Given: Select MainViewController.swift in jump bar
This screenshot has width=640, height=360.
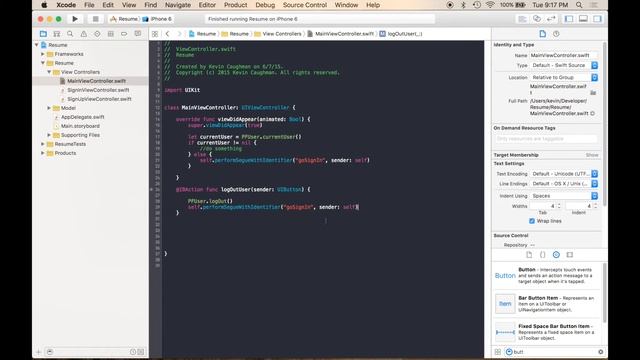Looking at the screenshot, I should [x=341, y=34].
